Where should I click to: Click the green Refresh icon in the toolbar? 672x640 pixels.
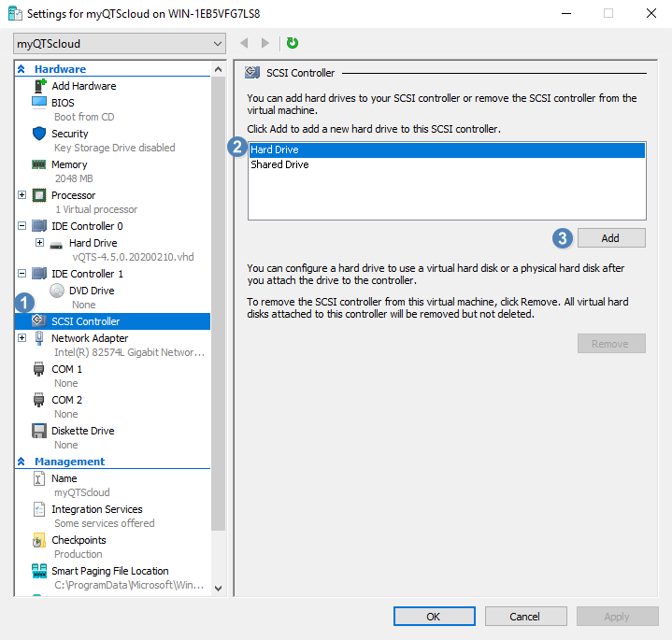pyautogui.click(x=293, y=43)
